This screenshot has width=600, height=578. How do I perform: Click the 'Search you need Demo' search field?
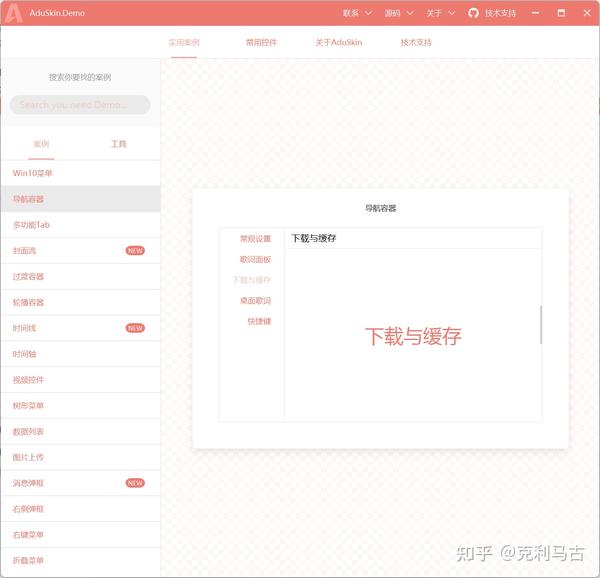tap(80, 104)
